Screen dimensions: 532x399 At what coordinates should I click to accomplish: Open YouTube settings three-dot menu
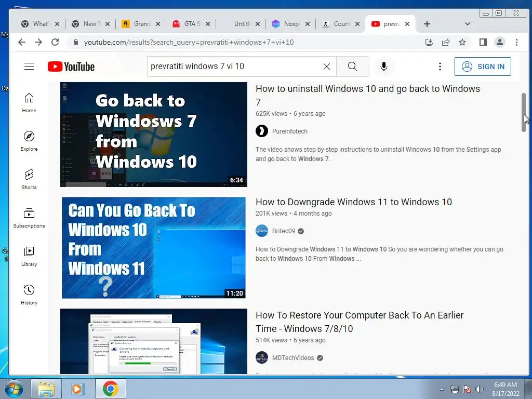click(440, 66)
